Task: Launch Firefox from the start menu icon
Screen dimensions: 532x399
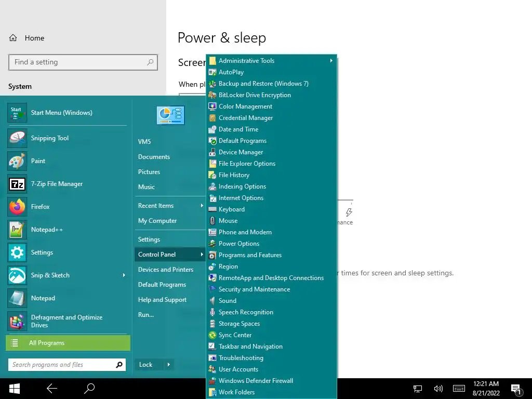Action: (17, 207)
